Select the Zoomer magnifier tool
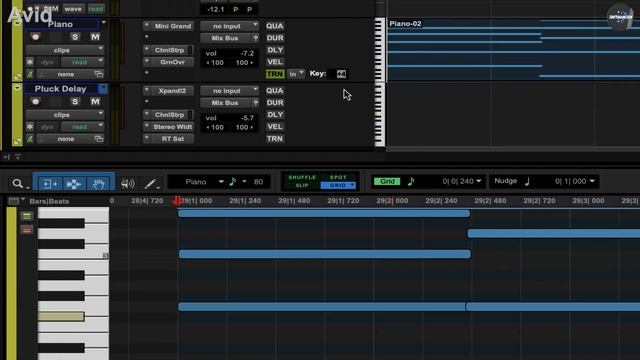Screen dimensions: 640x360 [x=17, y=184]
